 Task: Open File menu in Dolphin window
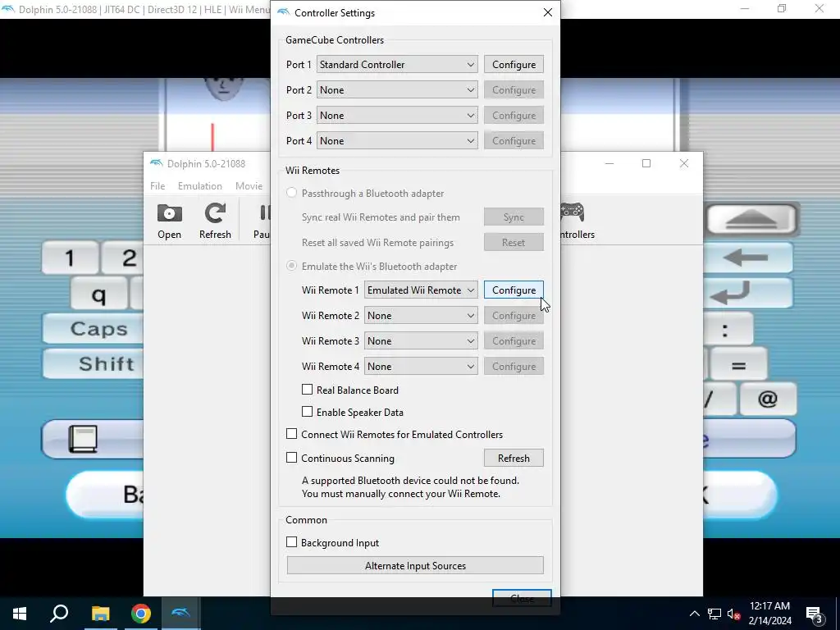(x=157, y=186)
